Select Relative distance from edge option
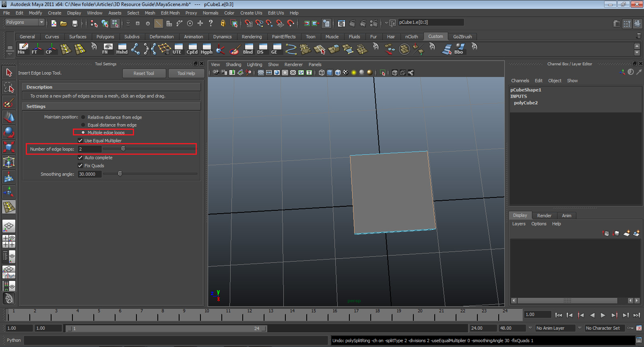 pyautogui.click(x=83, y=117)
